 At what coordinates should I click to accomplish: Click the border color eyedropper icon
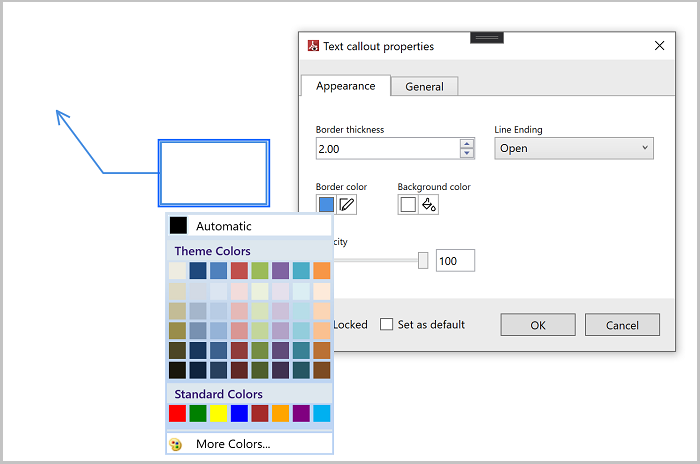347,205
